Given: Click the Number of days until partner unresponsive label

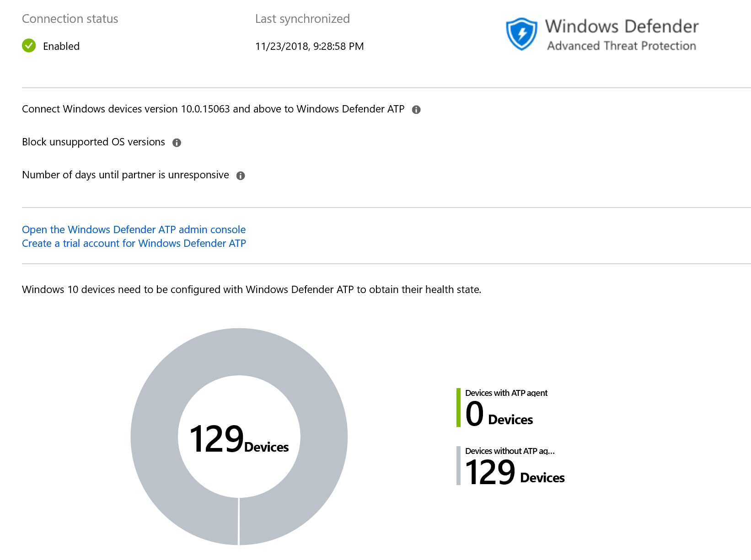Looking at the screenshot, I should 125,175.
